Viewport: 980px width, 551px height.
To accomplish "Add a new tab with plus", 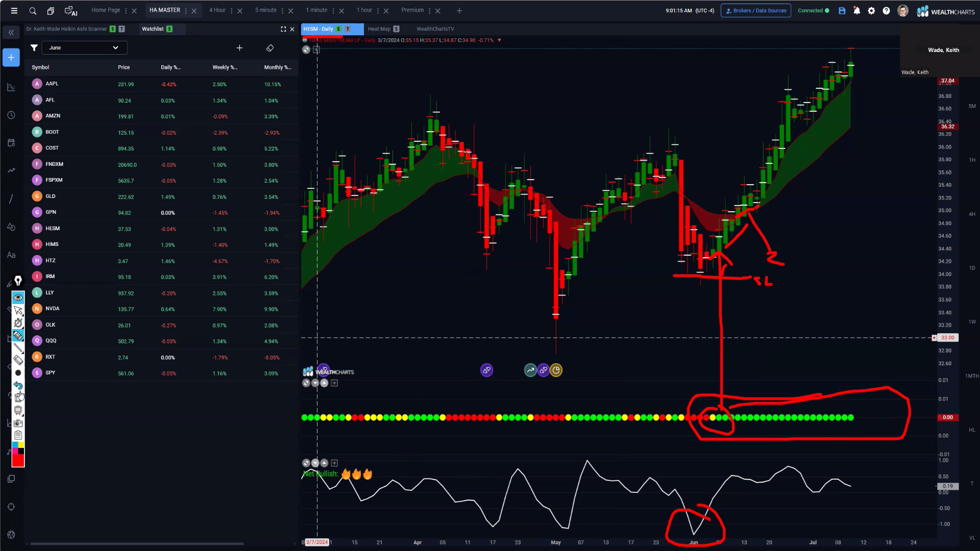I will 459,11.
